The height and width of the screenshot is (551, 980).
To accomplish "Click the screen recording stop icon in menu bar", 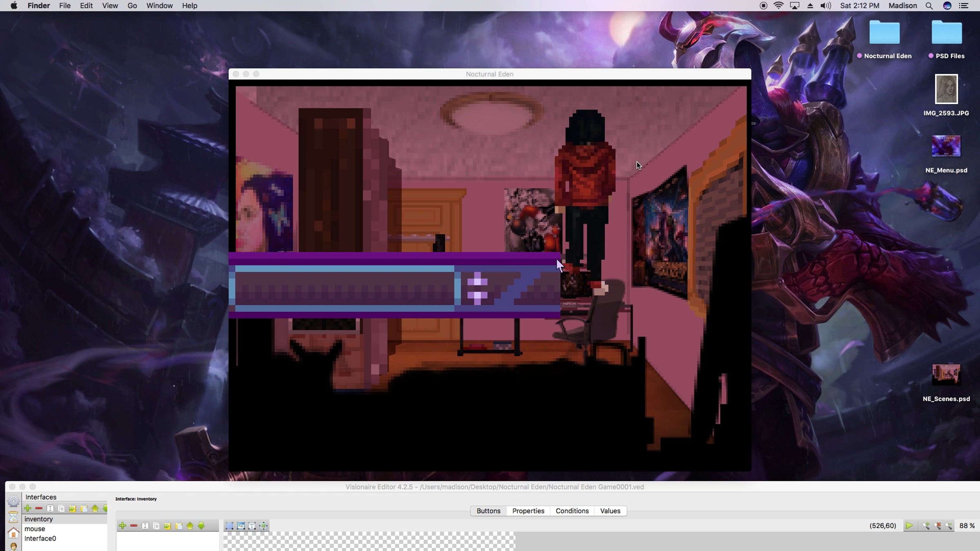I will [x=763, y=6].
